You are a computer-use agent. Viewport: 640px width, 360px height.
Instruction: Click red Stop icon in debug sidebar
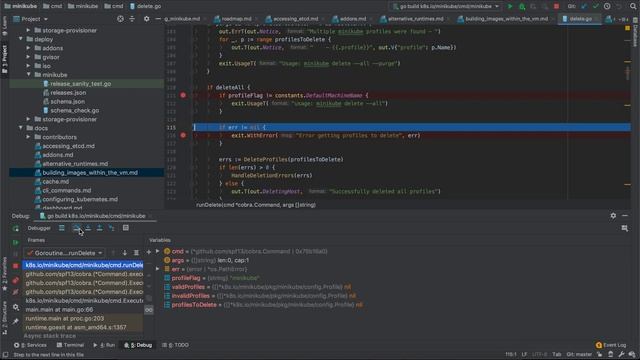pyautogui.click(x=16, y=266)
